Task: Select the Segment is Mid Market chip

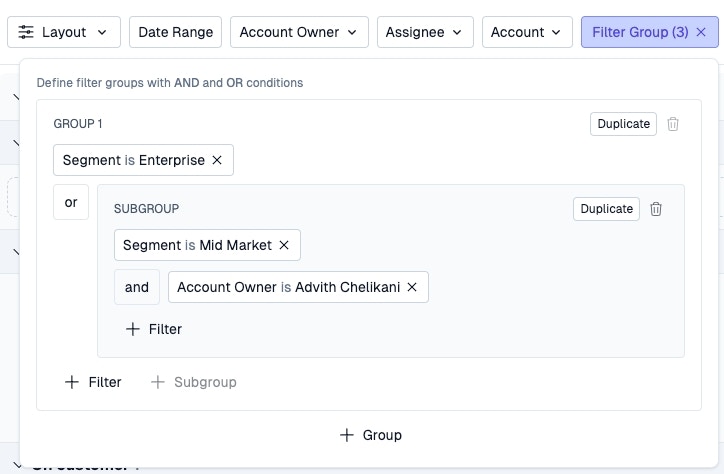Action: point(197,245)
